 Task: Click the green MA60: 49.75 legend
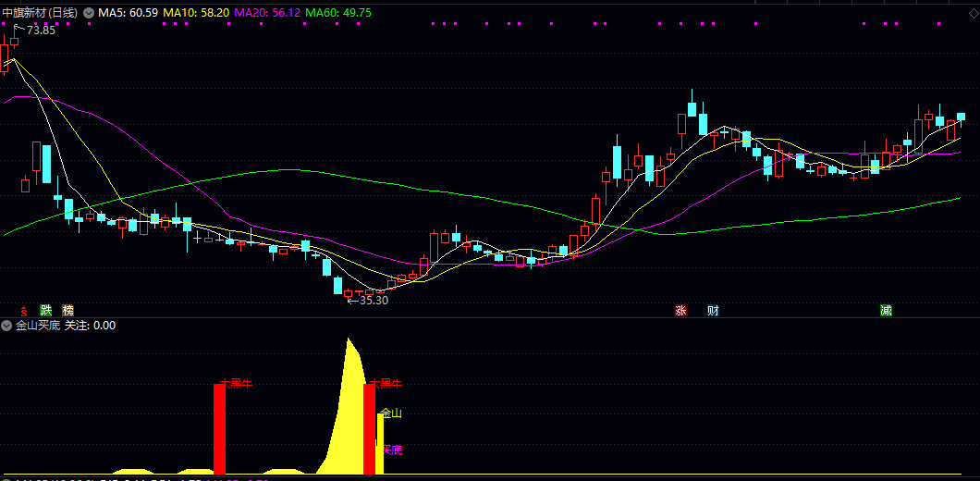(x=338, y=13)
